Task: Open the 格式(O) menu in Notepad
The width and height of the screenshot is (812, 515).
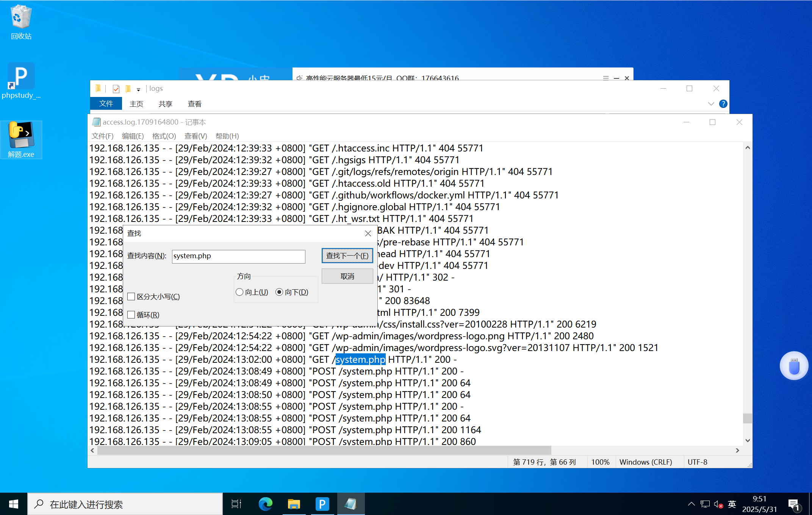Action: click(164, 136)
